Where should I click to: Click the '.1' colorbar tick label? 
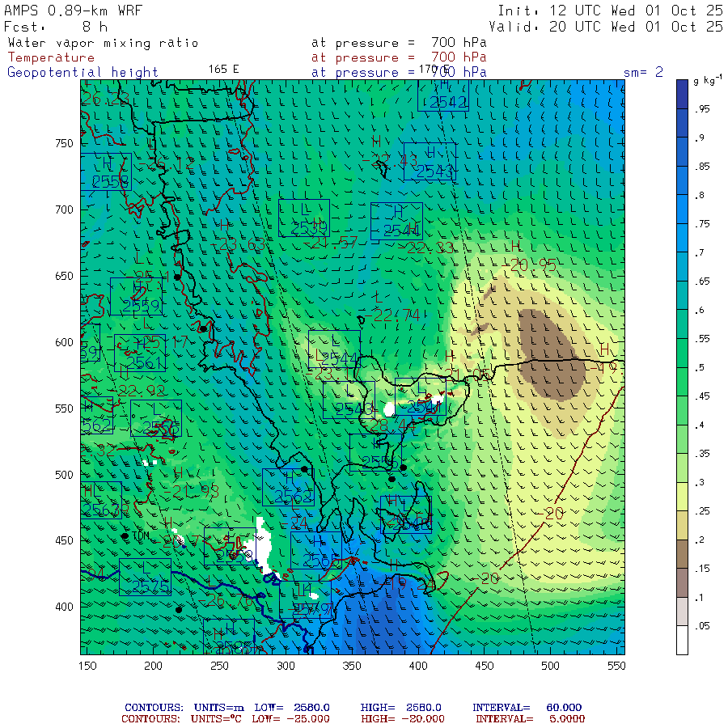point(699,597)
